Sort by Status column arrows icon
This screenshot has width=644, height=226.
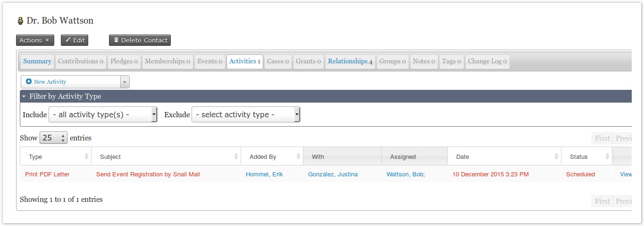(x=607, y=156)
